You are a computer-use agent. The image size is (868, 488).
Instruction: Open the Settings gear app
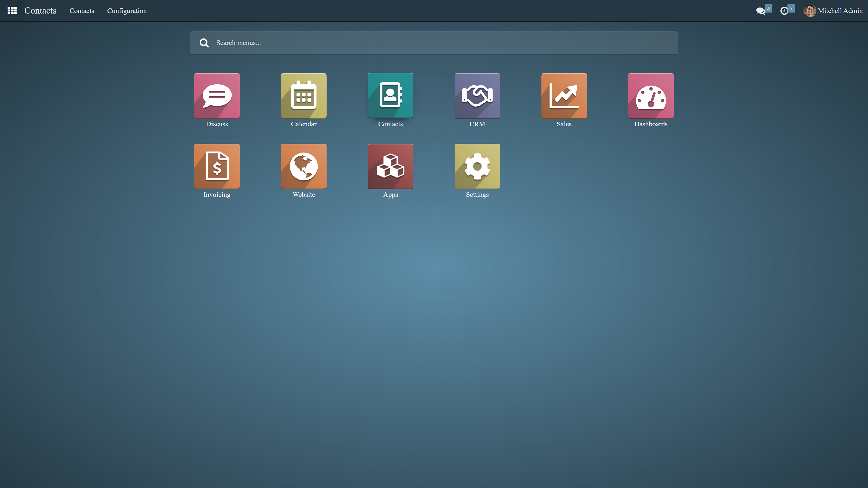pos(477,166)
